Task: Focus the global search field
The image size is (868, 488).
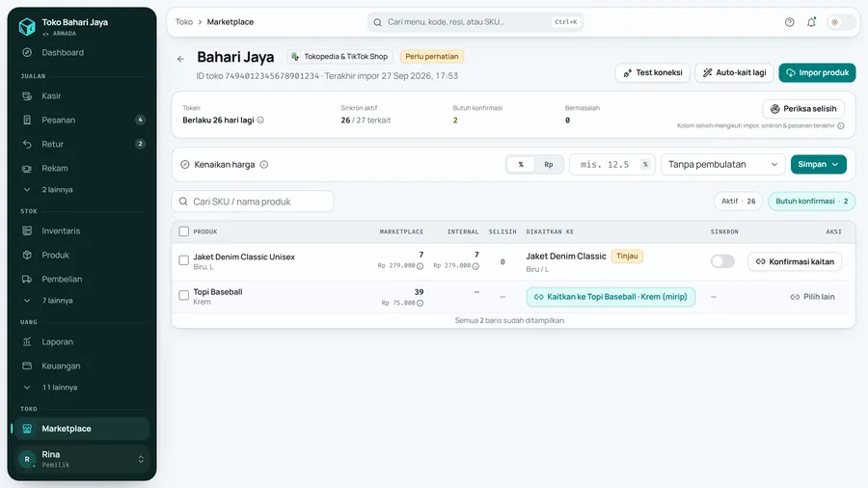Action: click(475, 22)
